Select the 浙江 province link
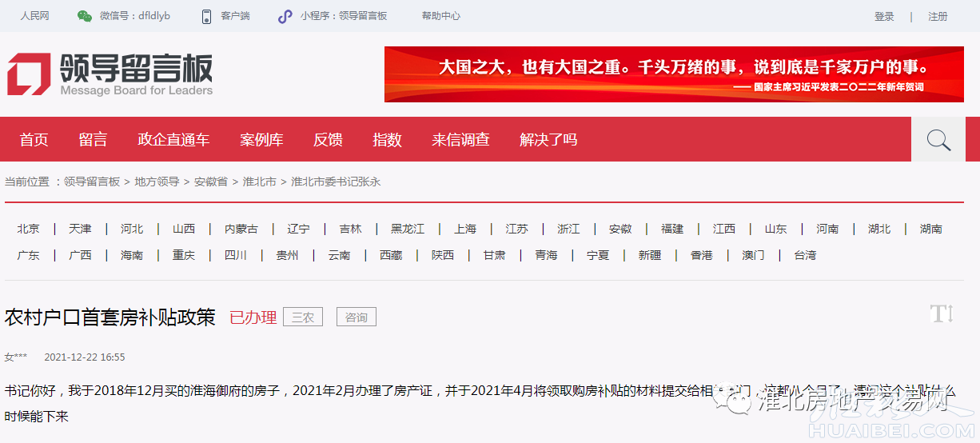This screenshot has height=443, width=980. click(x=568, y=229)
